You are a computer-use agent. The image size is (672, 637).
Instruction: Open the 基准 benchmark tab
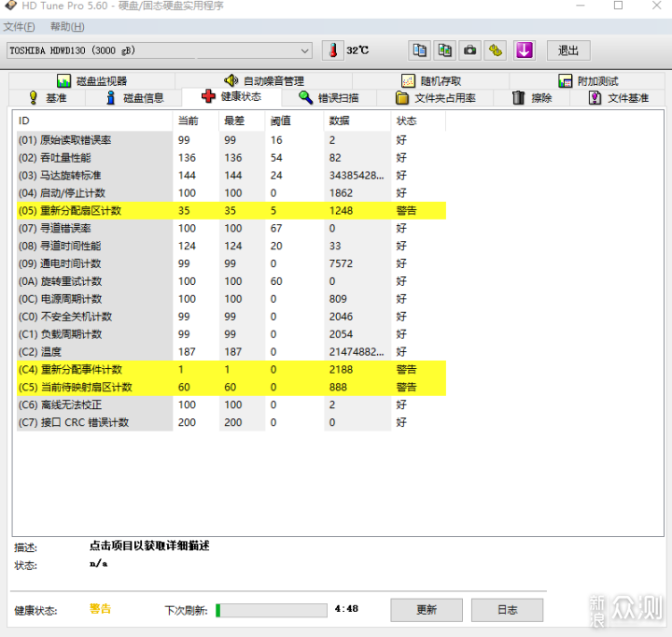[48, 98]
